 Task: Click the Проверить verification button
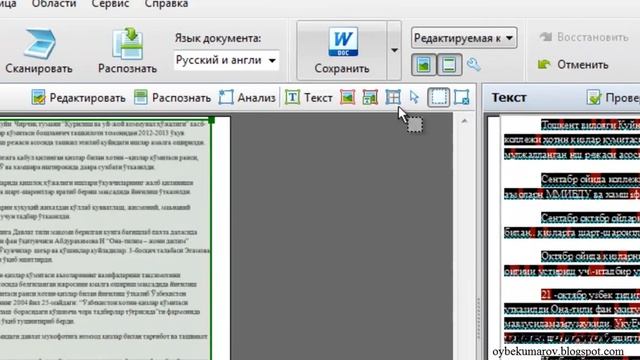(x=613, y=98)
